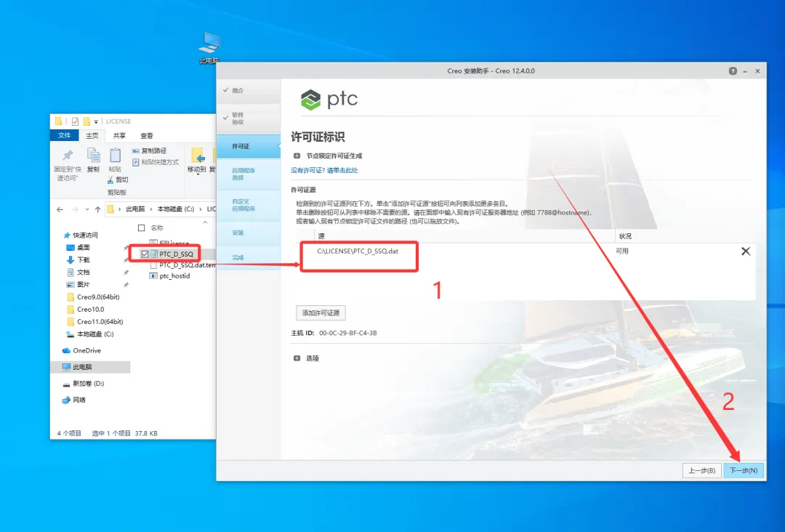Click the 添加许可证源 button
Viewport: 785px width, 532px height.
[x=321, y=313]
